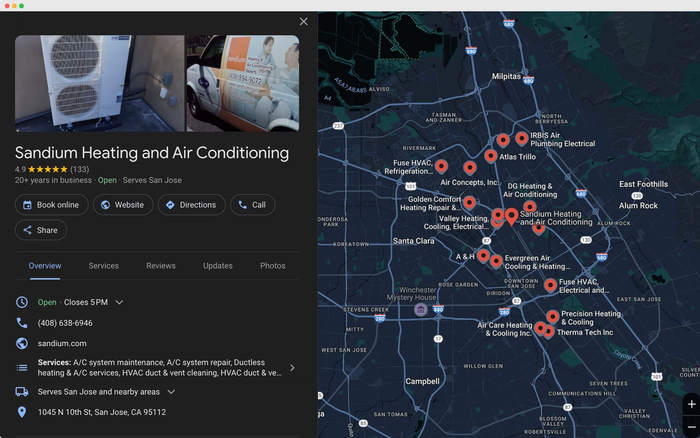Select the Fuse HVAC, Electrical map pin
Image resolution: width=700 pixels, height=438 pixels.
pos(550,285)
